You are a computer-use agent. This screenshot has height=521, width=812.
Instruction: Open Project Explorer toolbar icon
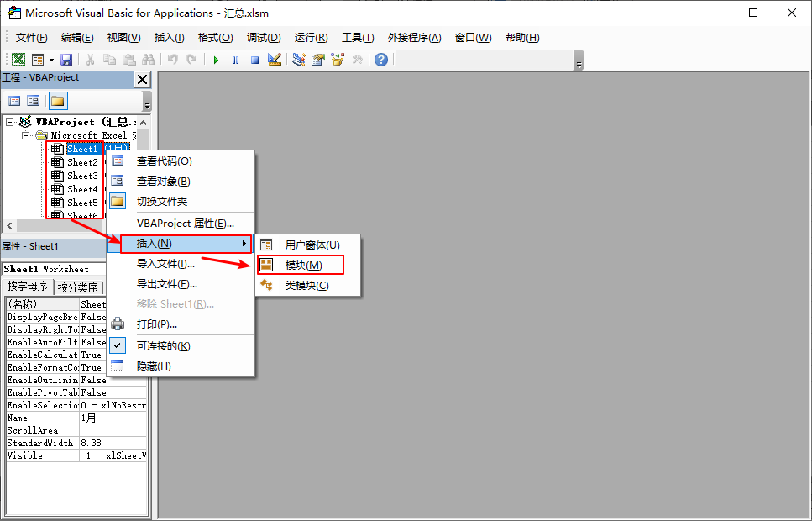click(x=298, y=60)
